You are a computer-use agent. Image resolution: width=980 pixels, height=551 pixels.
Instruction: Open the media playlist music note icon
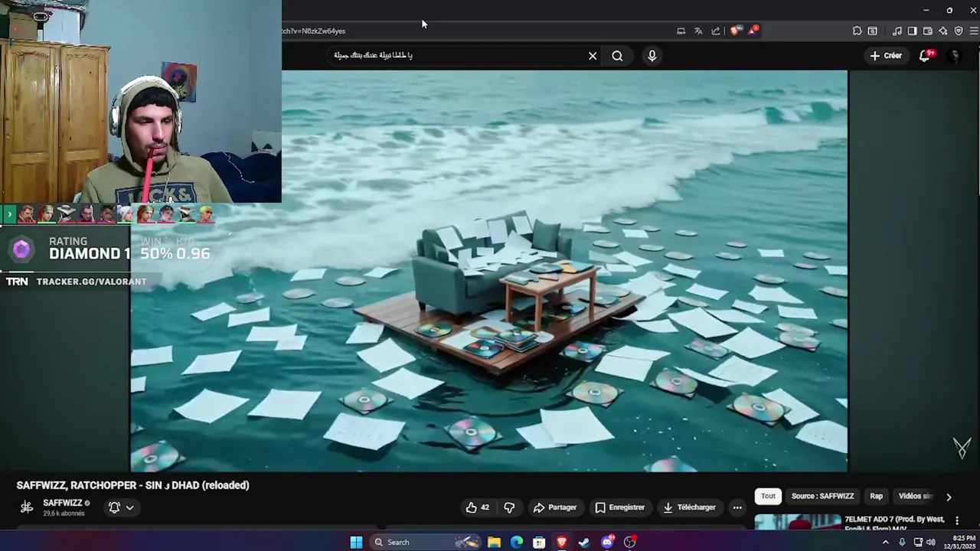click(897, 31)
